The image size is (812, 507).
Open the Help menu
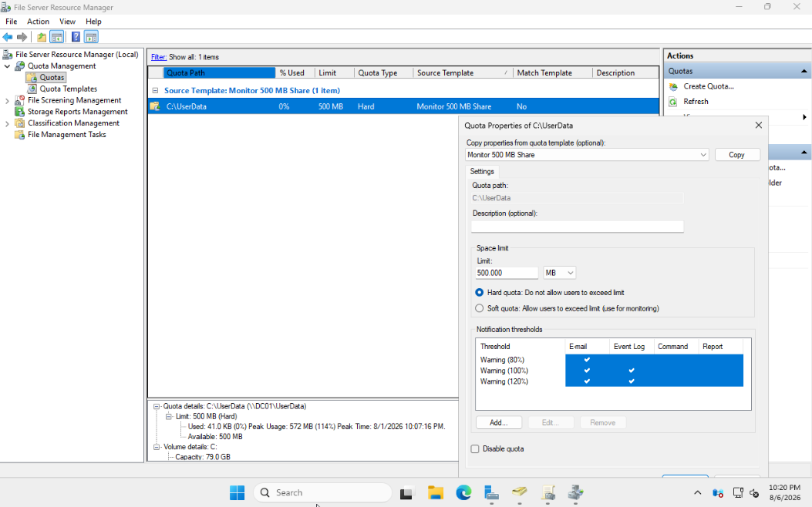93,22
